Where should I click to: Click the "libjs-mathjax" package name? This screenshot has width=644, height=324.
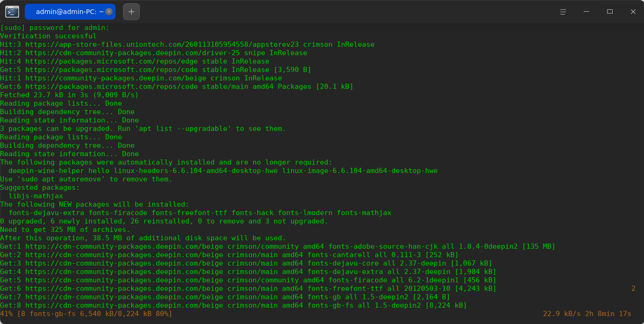(36, 196)
